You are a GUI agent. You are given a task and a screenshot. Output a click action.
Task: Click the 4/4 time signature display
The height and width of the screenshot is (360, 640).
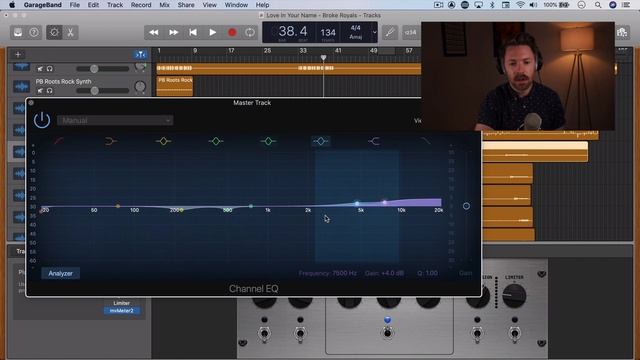coord(356,28)
